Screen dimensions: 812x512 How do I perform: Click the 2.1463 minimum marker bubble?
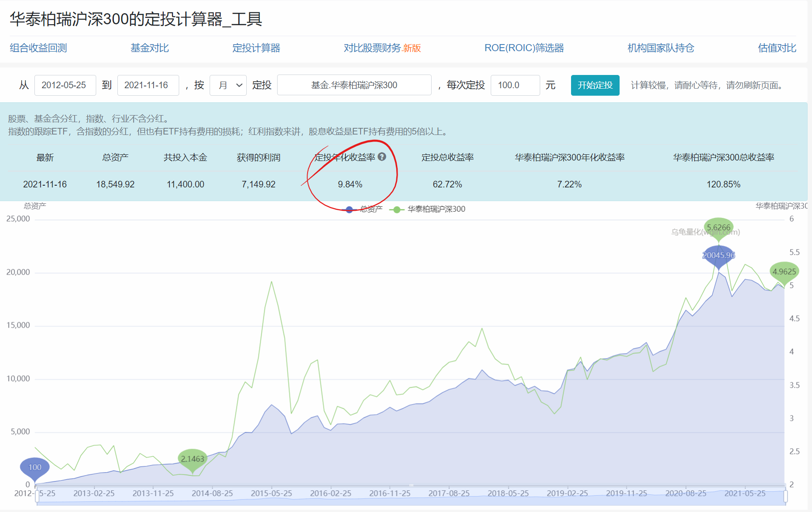point(192,459)
